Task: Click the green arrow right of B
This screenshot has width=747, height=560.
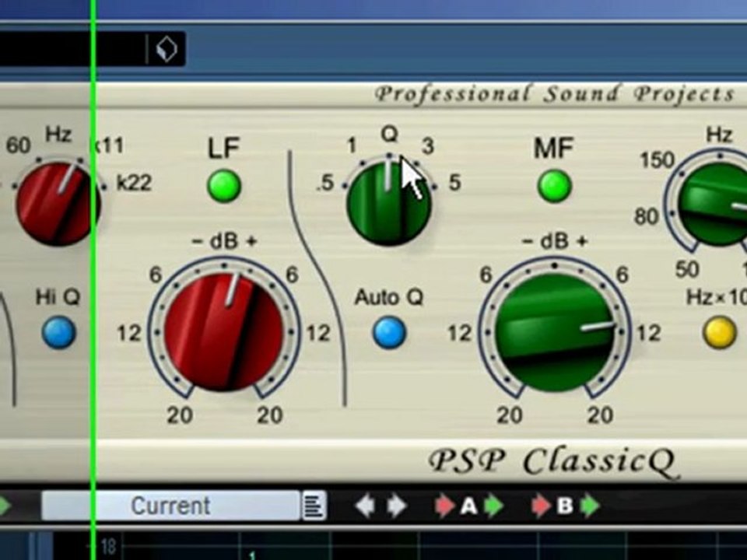Action: click(x=590, y=506)
